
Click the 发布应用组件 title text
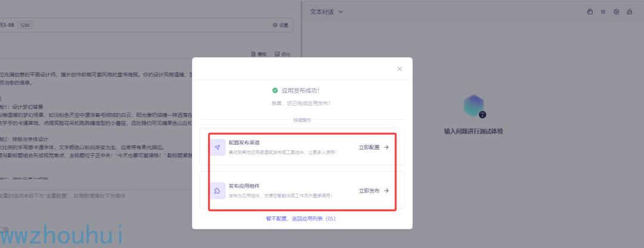(x=244, y=186)
